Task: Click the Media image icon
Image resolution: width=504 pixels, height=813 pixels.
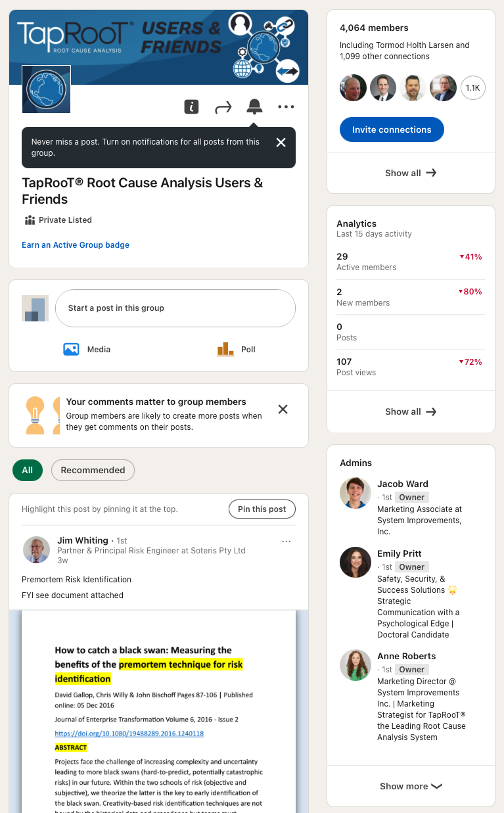Action: click(71, 349)
